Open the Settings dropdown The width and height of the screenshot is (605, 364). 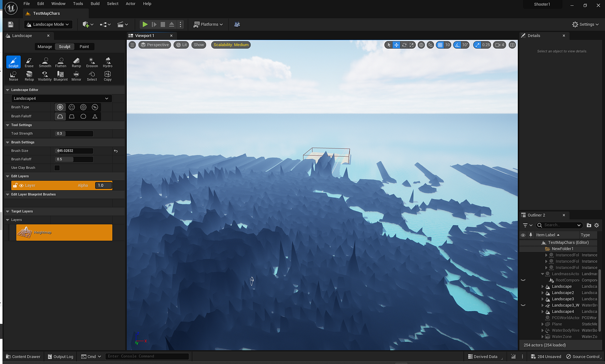click(x=585, y=25)
